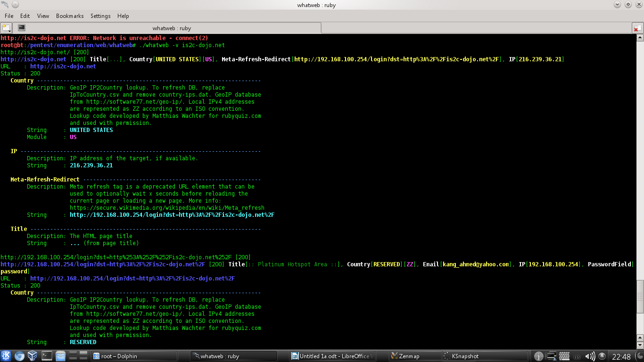The image size is (644, 362).
Task: Open the Edit menu
Action: click(25, 16)
